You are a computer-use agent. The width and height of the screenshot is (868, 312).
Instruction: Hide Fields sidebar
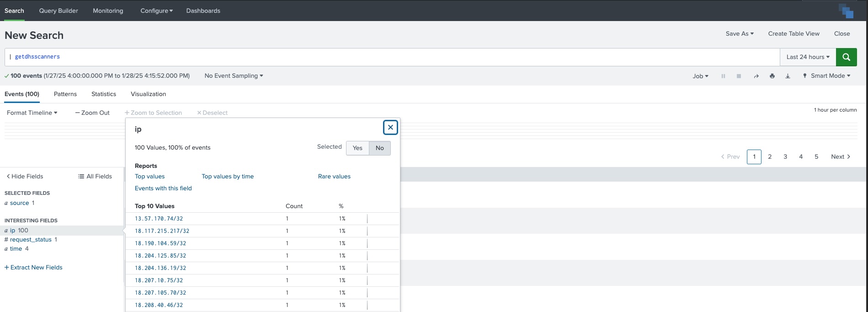pyautogui.click(x=25, y=176)
